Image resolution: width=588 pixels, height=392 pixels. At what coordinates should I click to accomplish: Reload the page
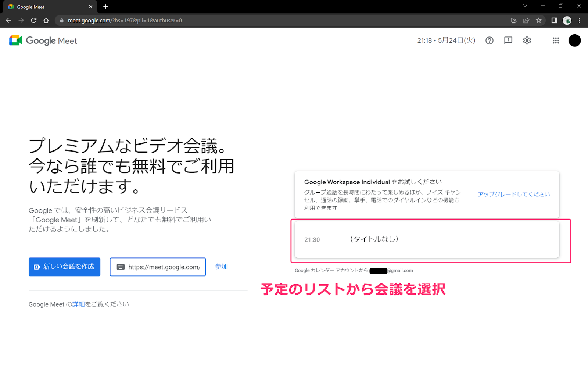coord(33,21)
